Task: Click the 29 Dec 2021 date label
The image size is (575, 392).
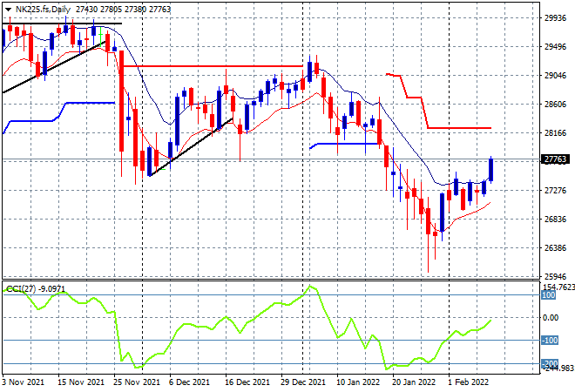Action: click(x=302, y=382)
